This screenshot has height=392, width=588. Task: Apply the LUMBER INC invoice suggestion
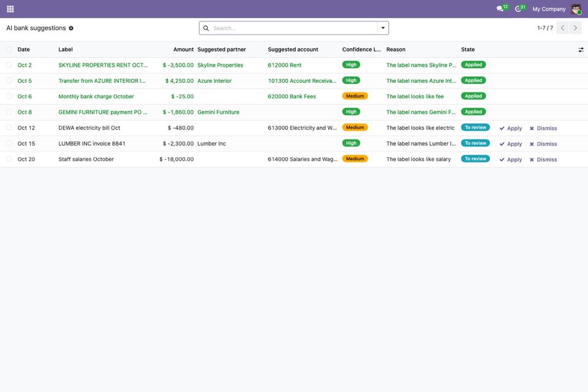(x=510, y=144)
